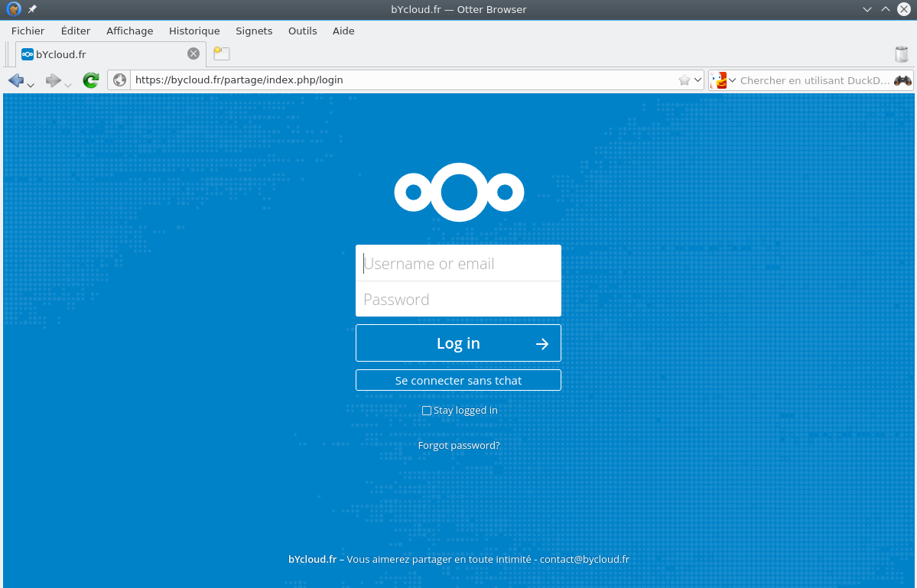Image resolution: width=917 pixels, height=588 pixels.
Task: Reload the page with green refresh icon
Action: click(x=91, y=80)
